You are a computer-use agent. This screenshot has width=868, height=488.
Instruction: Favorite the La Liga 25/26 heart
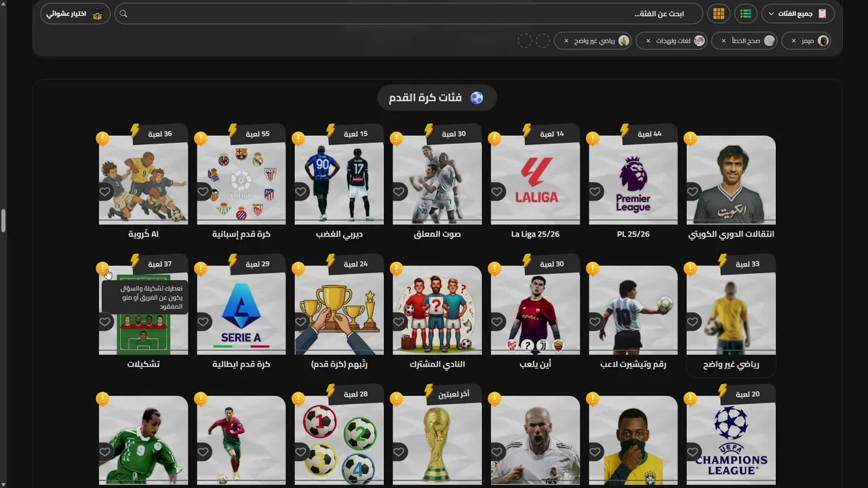pyautogui.click(x=497, y=192)
